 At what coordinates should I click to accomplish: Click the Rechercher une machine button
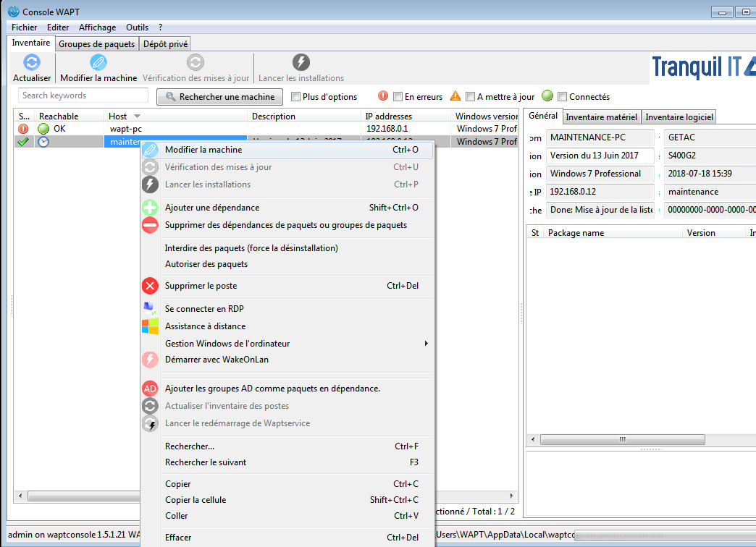click(x=220, y=97)
